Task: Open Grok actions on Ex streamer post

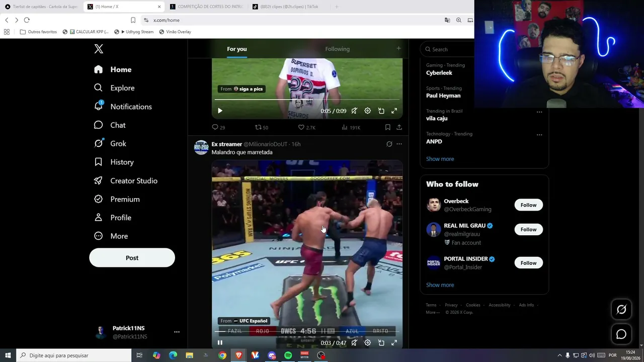Action: 389,144
